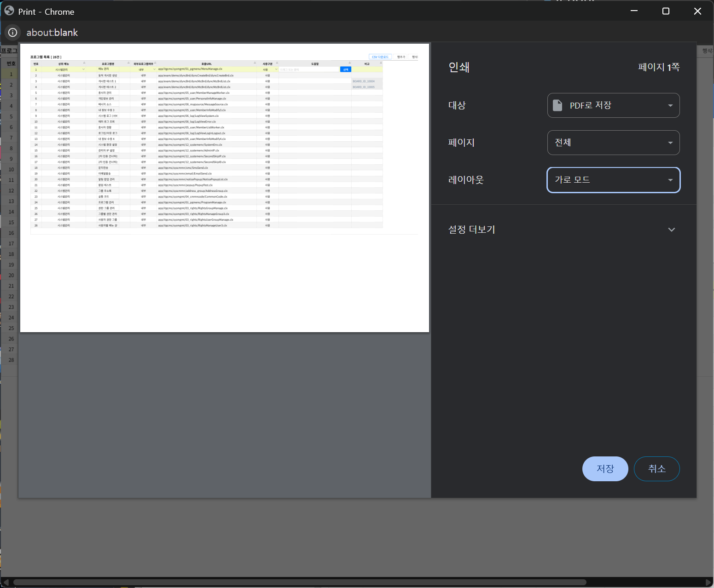Close the Print window
Screen dimensions: 714x588
point(697,11)
